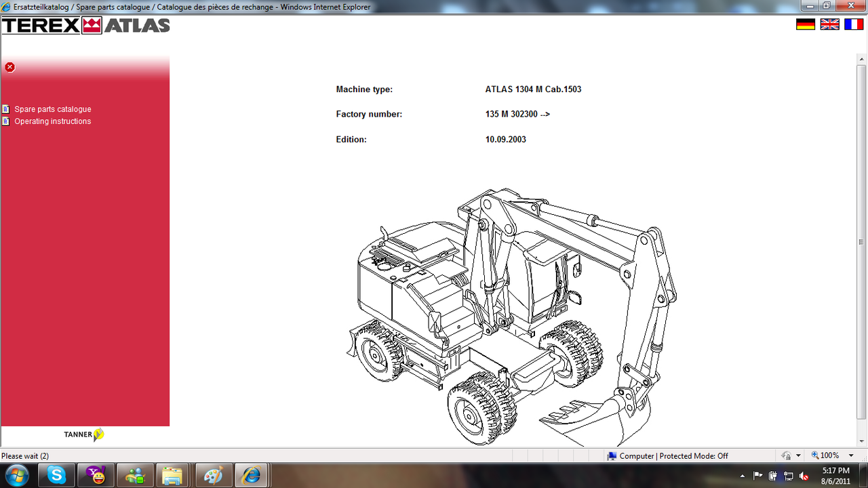Open Yahoo Messenger from the taskbar
Image resolution: width=868 pixels, height=488 pixels.
pyautogui.click(x=96, y=475)
